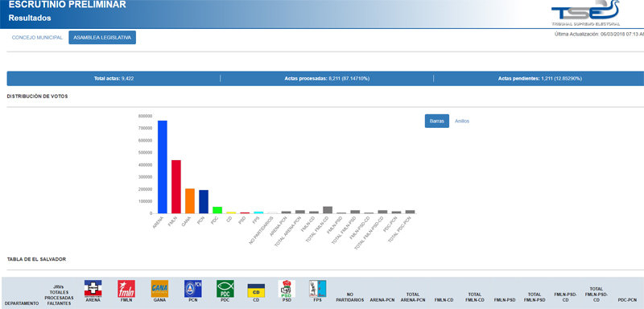
Task: Click the TOTAL ARENA-PCN table column header
Action: pyautogui.click(x=413, y=297)
